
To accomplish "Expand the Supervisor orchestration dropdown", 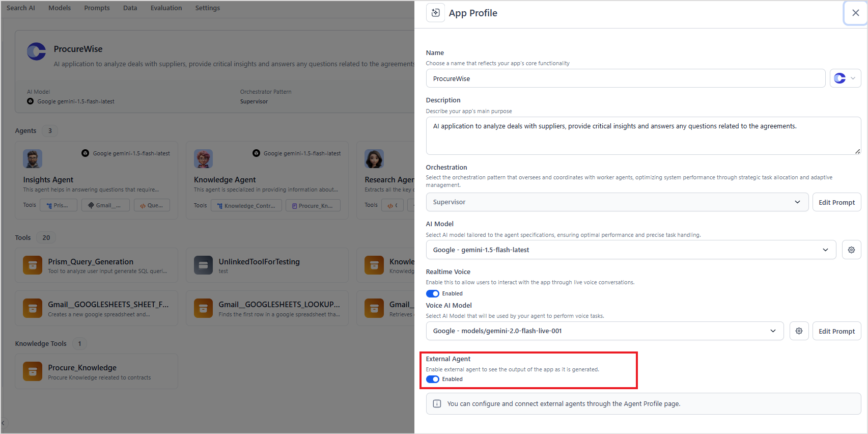I will [x=617, y=202].
